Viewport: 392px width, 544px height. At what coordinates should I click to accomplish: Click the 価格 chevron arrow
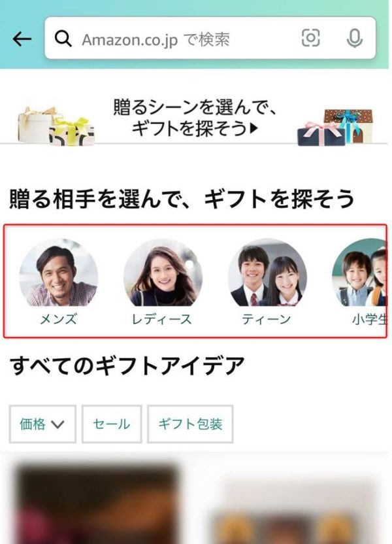[x=57, y=424]
